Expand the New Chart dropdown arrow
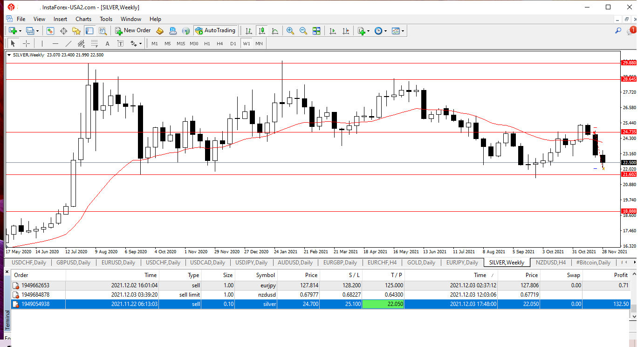644x347 pixels. click(21, 31)
